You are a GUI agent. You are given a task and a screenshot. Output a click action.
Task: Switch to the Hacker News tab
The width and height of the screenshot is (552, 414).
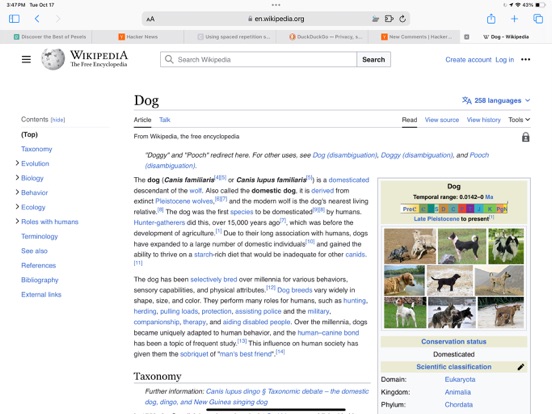138,37
